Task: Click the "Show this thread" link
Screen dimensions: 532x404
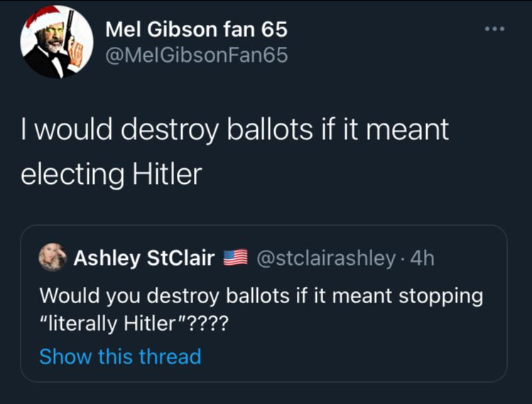Action: pyautogui.click(x=120, y=356)
